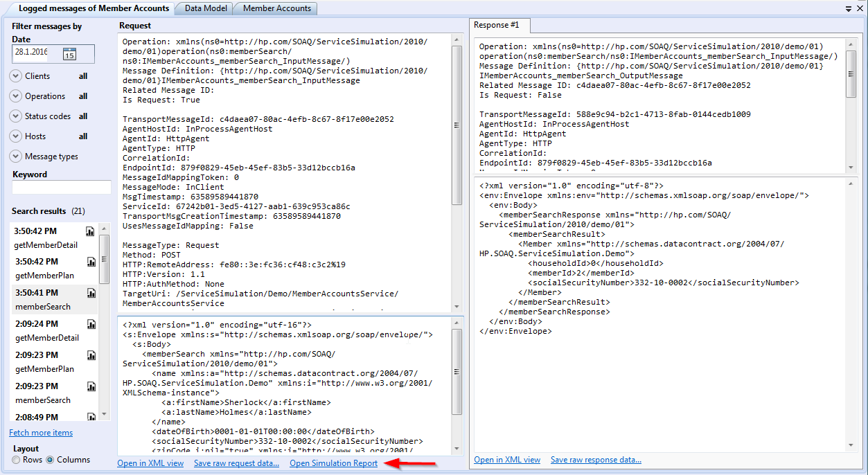Open the tab list dropdown arrow at top right
The image size is (868, 475).
click(x=849, y=8)
